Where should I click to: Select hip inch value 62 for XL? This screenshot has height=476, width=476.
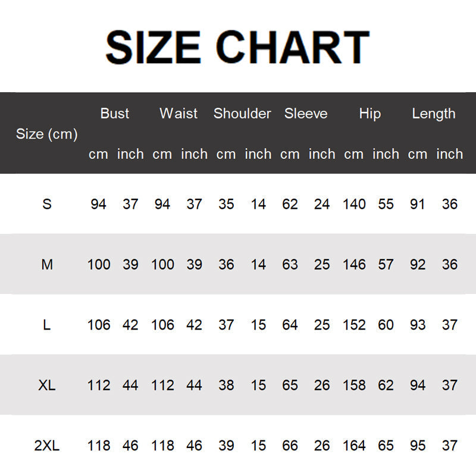[386, 385]
